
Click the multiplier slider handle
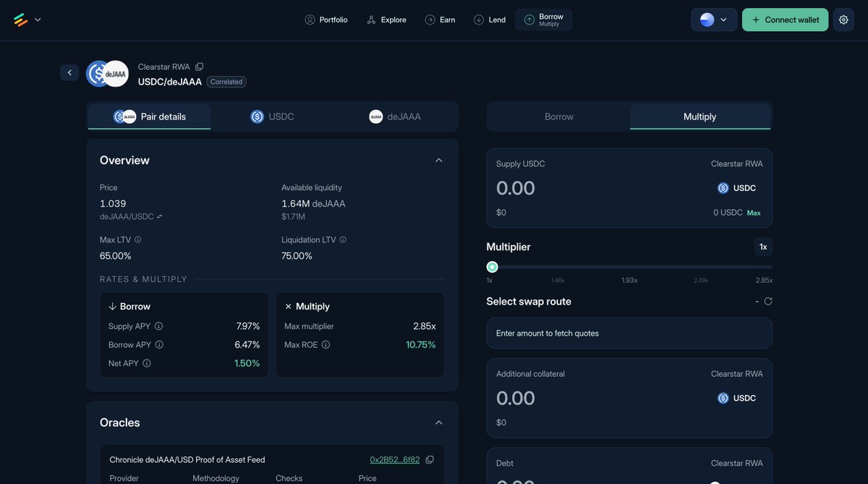tap(493, 267)
